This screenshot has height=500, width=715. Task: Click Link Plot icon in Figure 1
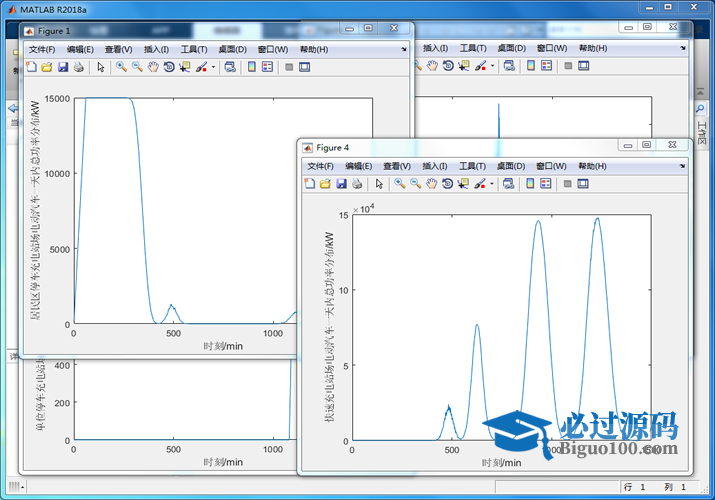click(x=230, y=67)
